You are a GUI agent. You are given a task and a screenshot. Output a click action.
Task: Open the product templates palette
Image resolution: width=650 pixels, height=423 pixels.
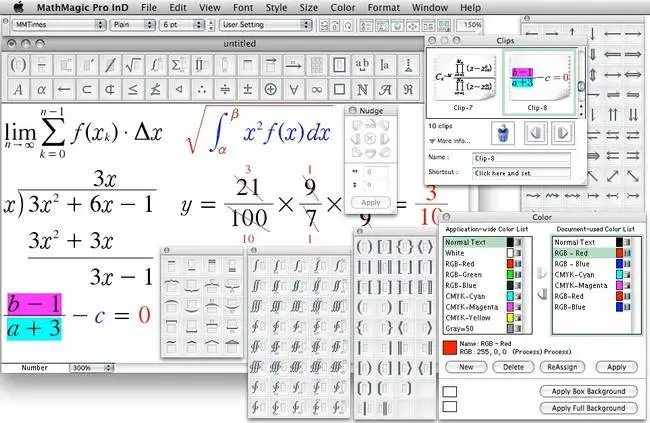pyautogui.click(x=202, y=65)
